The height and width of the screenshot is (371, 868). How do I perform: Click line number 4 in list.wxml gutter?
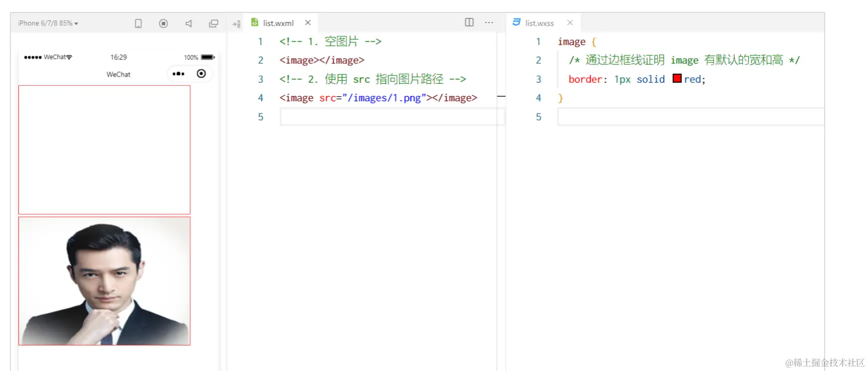pos(261,98)
